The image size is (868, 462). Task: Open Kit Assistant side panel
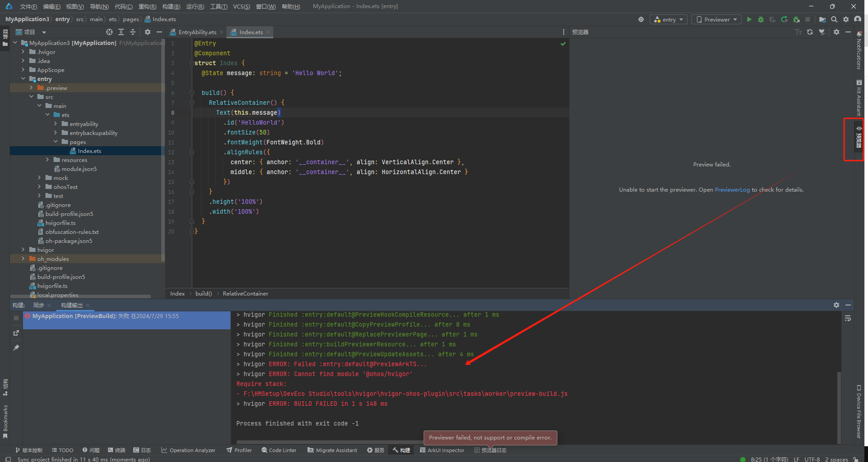tap(859, 98)
